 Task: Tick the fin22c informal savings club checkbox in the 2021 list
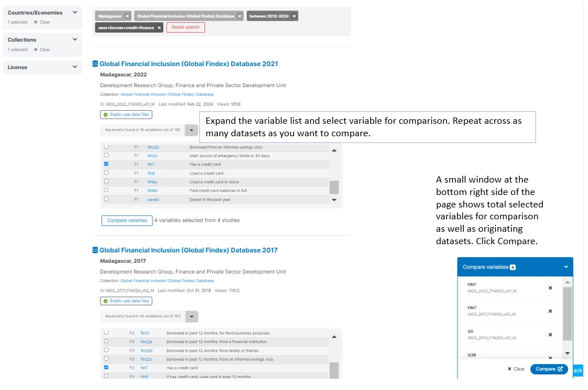coord(106,146)
